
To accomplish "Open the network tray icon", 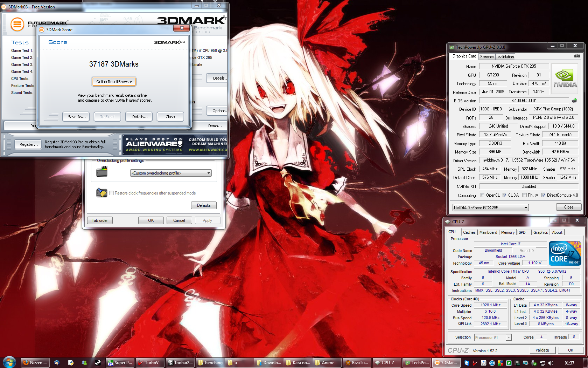I will (x=542, y=363).
